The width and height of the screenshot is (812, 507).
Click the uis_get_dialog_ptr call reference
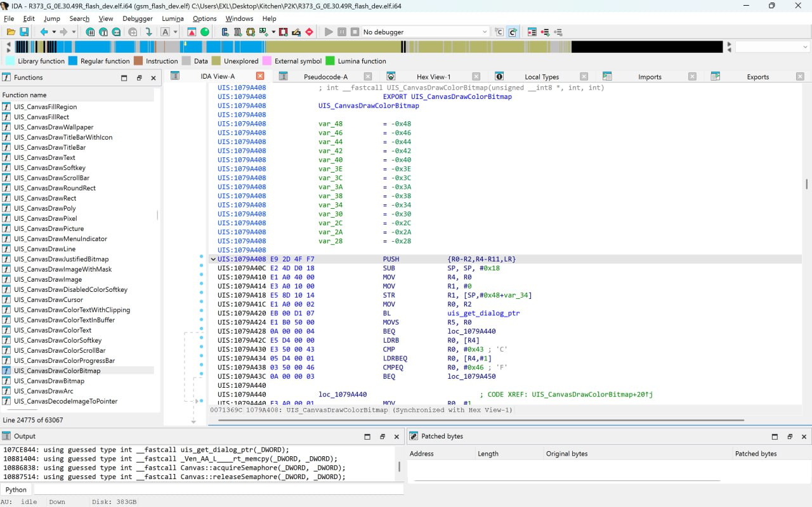tap(483, 313)
